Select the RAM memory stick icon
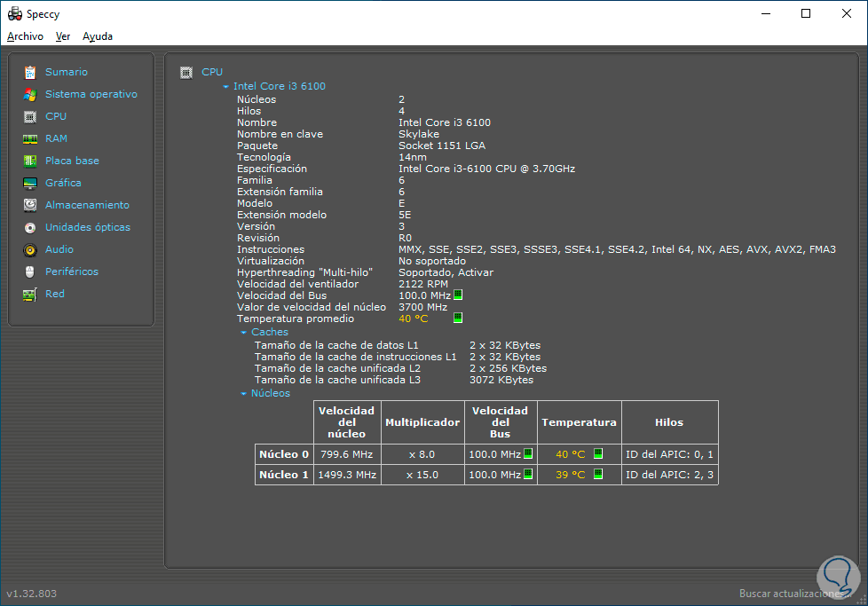Viewport: 868px width, 606px height. [30, 138]
